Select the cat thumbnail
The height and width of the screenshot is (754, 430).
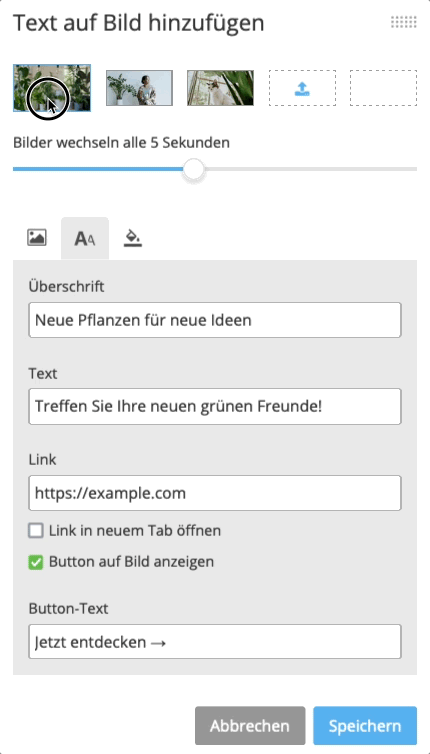pyautogui.click(x=220, y=88)
